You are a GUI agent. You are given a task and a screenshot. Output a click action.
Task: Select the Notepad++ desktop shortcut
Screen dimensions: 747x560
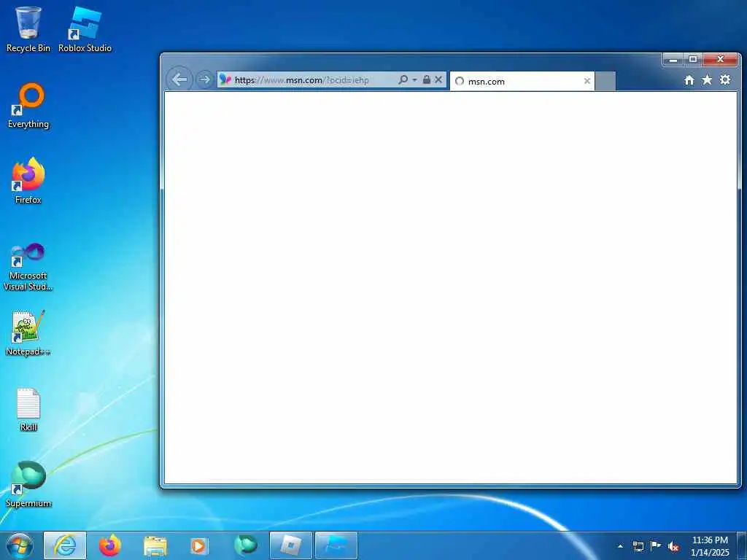tap(28, 333)
